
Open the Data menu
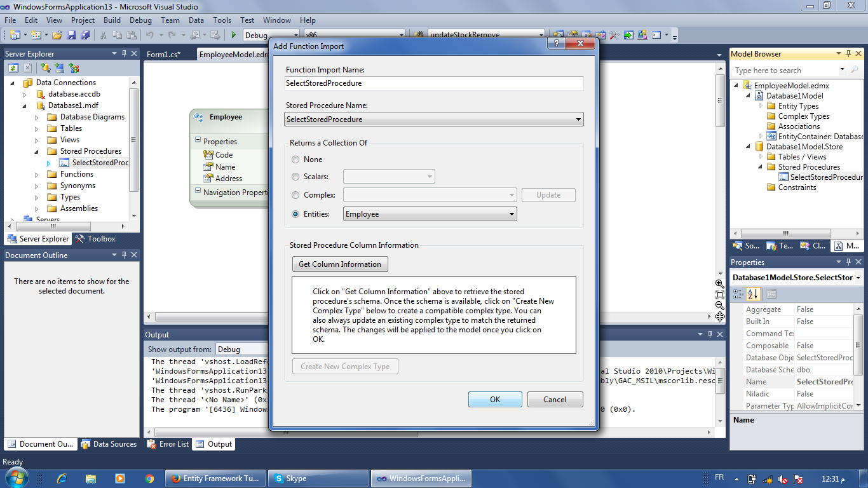pos(196,20)
